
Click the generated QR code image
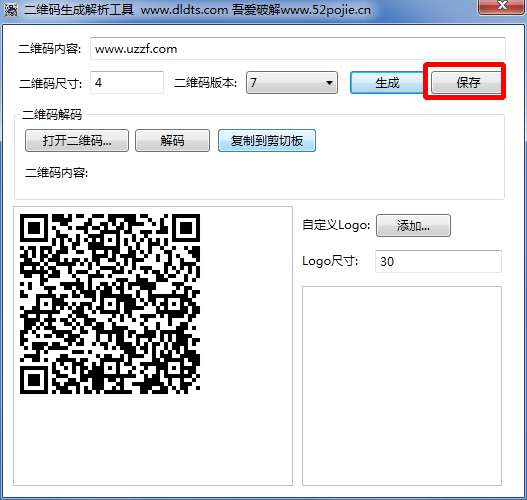110,304
